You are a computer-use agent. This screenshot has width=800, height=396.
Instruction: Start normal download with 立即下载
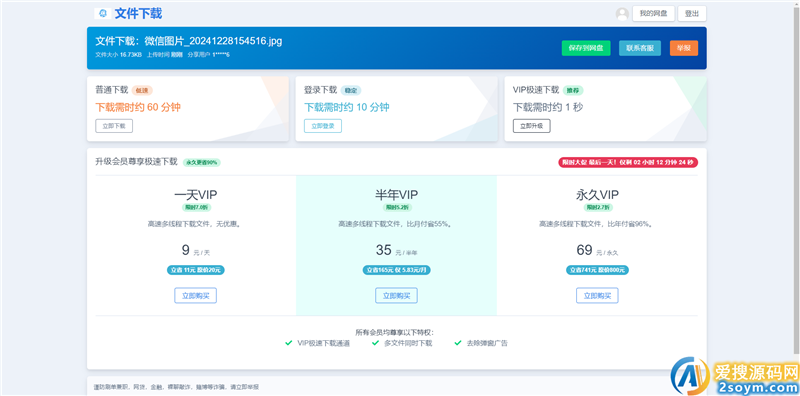point(114,126)
